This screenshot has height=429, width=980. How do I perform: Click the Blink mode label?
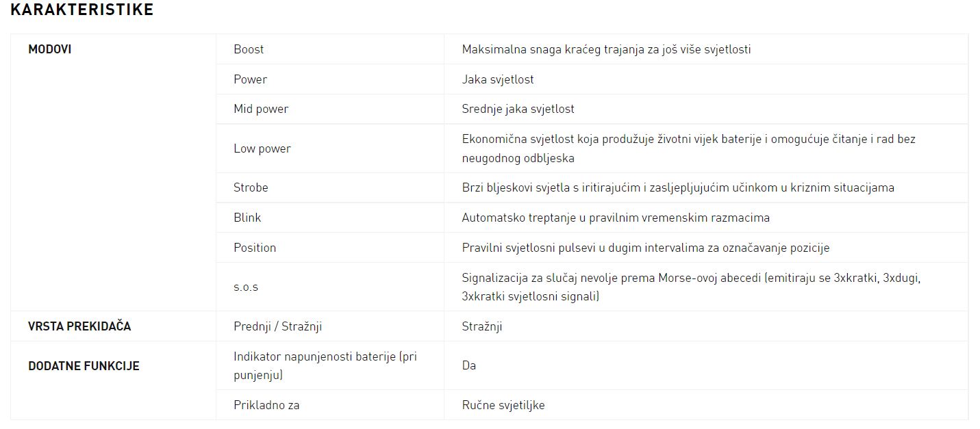point(247,218)
